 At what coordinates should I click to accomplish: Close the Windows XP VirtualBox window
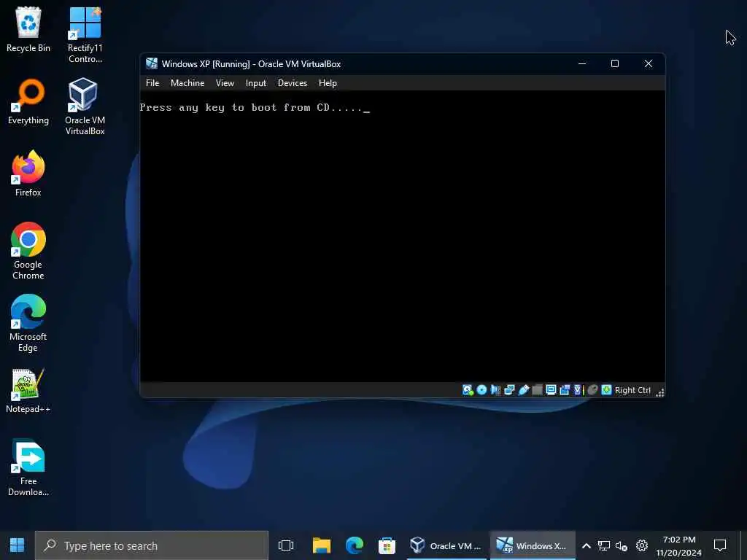(649, 63)
